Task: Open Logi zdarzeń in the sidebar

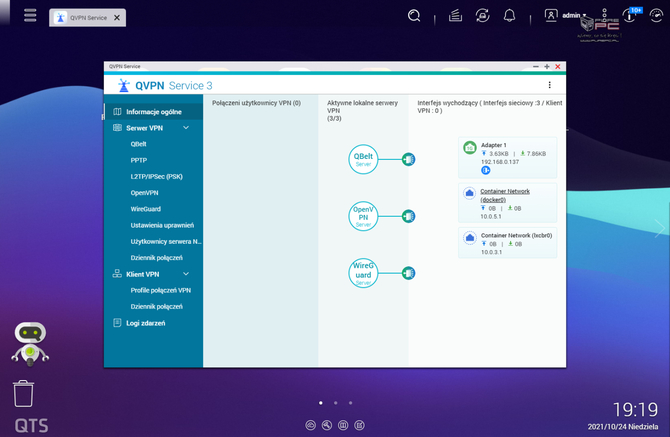Action: pos(146,323)
